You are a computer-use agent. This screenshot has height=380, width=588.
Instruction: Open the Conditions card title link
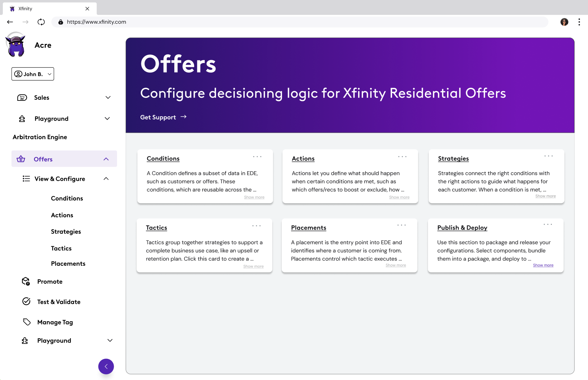coord(163,159)
